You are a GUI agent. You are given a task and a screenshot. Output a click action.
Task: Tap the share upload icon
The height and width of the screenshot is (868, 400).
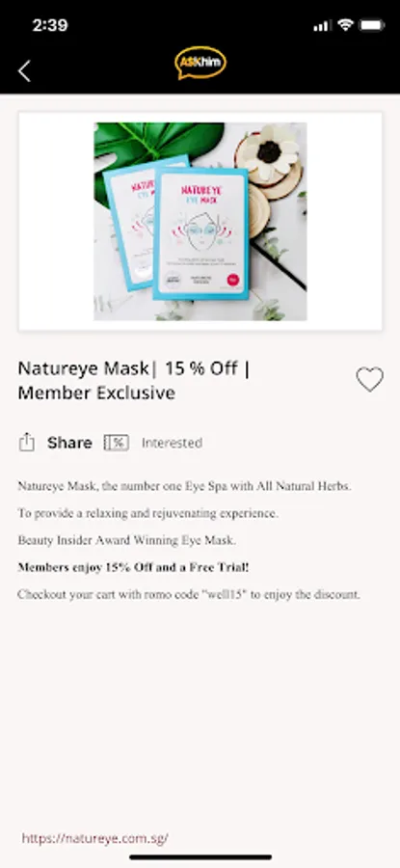tap(27, 443)
